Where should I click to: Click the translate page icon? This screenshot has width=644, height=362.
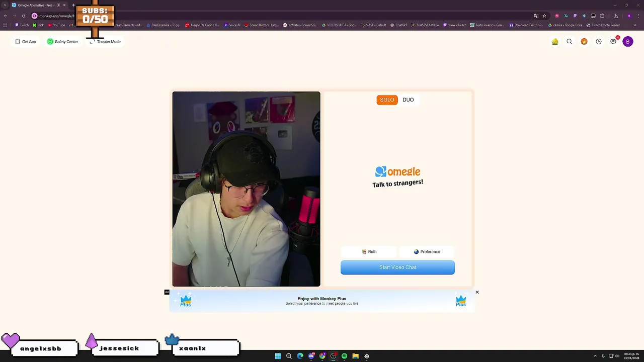tap(536, 16)
